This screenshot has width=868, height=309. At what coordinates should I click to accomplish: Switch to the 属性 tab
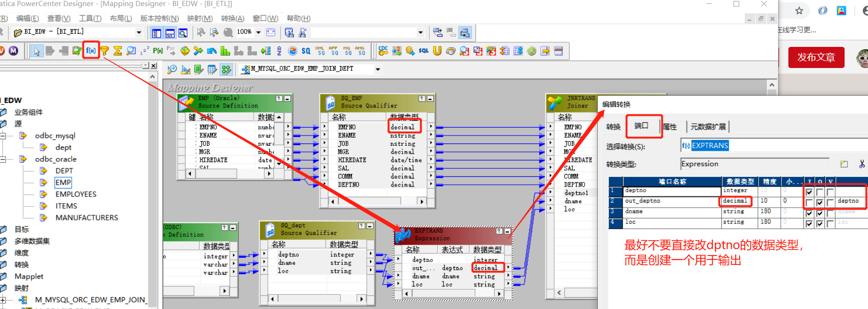point(670,127)
